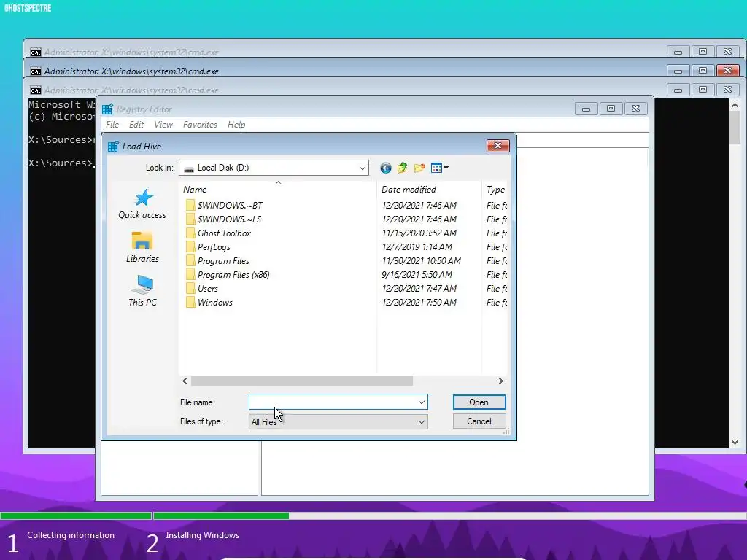Click date 12/20/2021 7:47 AM cell

pos(419,288)
